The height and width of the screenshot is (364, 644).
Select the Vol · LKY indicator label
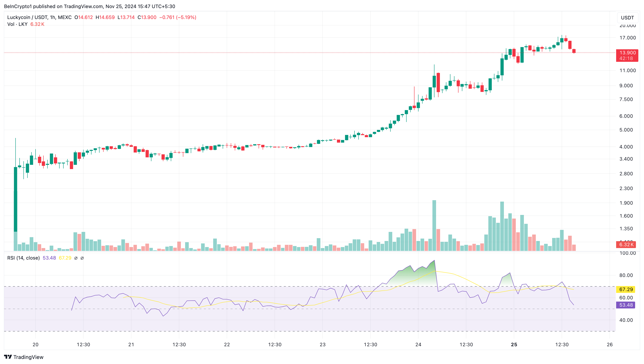(x=17, y=24)
